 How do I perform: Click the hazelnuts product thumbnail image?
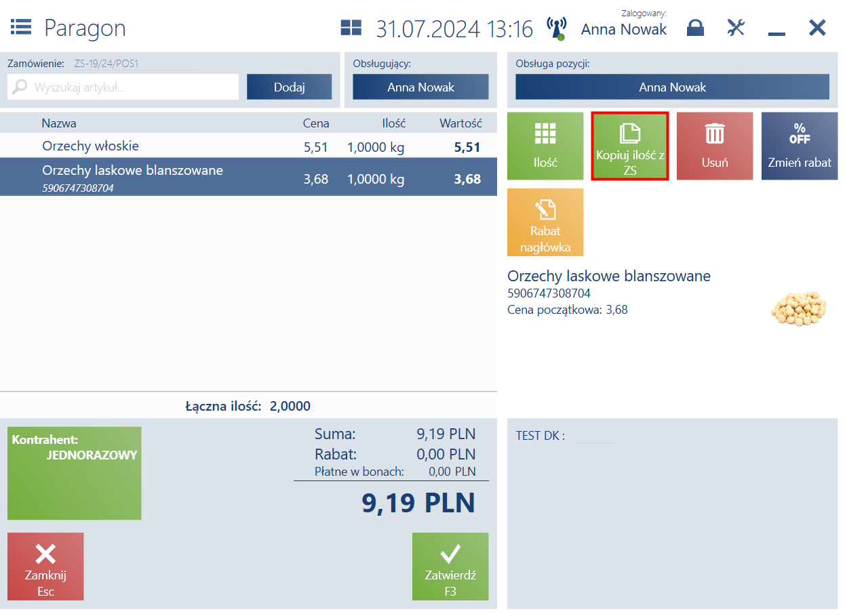[799, 308]
